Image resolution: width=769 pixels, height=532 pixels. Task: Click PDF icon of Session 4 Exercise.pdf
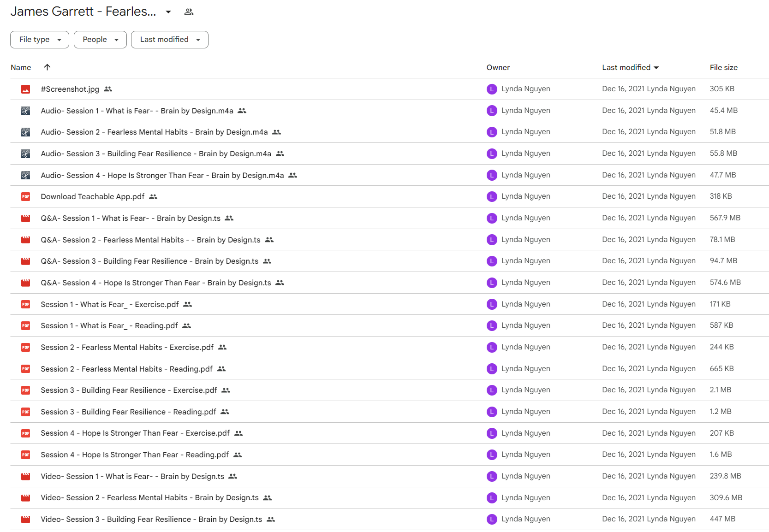pyautogui.click(x=26, y=433)
